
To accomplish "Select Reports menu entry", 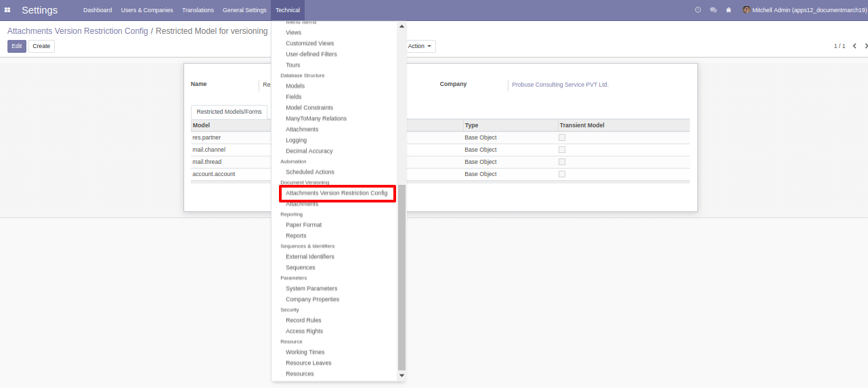I will [296, 236].
